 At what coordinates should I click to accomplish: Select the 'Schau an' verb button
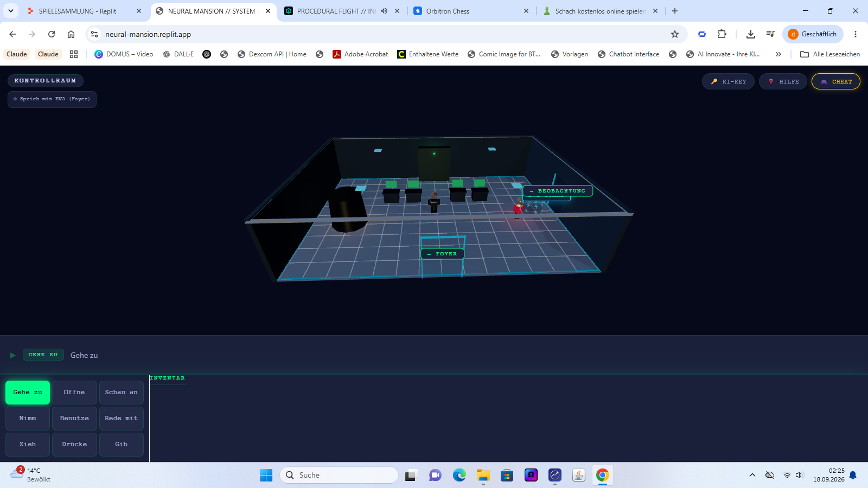(x=122, y=392)
